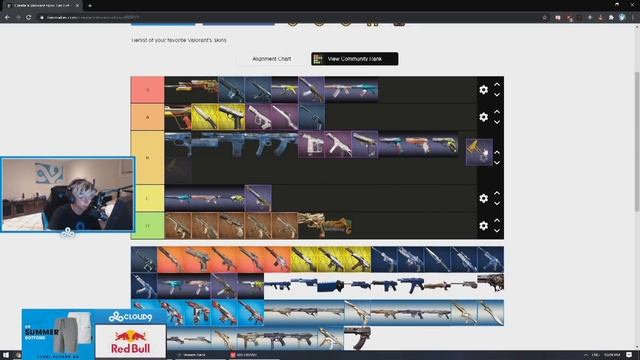The width and height of the screenshot is (640, 360).
Task: Open the browser extensions puzzle icon
Action: click(x=611, y=18)
